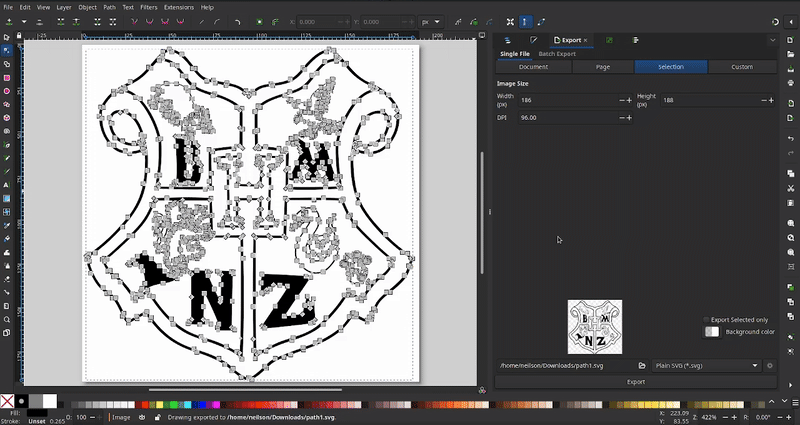Click the Undo icon on right bar
The height and width of the screenshot is (425, 800).
[791, 137]
